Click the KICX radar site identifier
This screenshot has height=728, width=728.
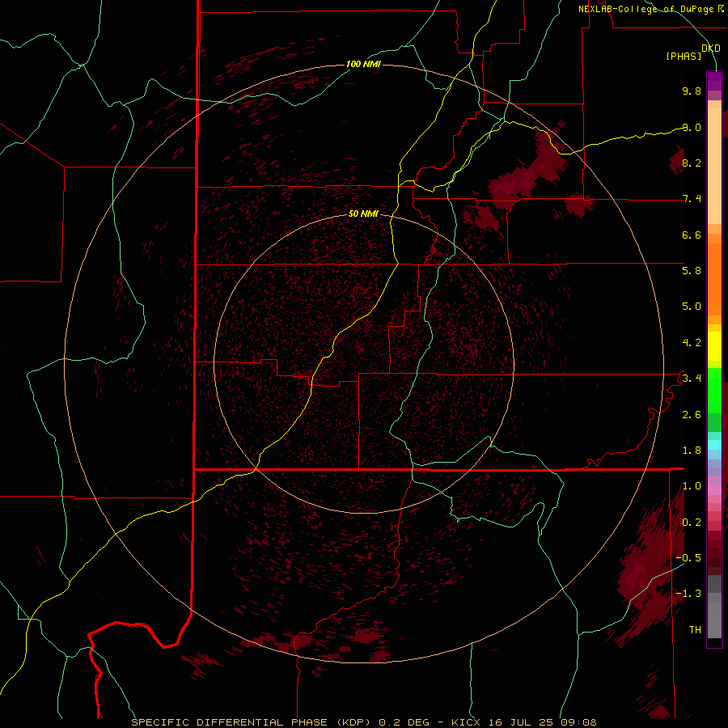tap(466, 722)
